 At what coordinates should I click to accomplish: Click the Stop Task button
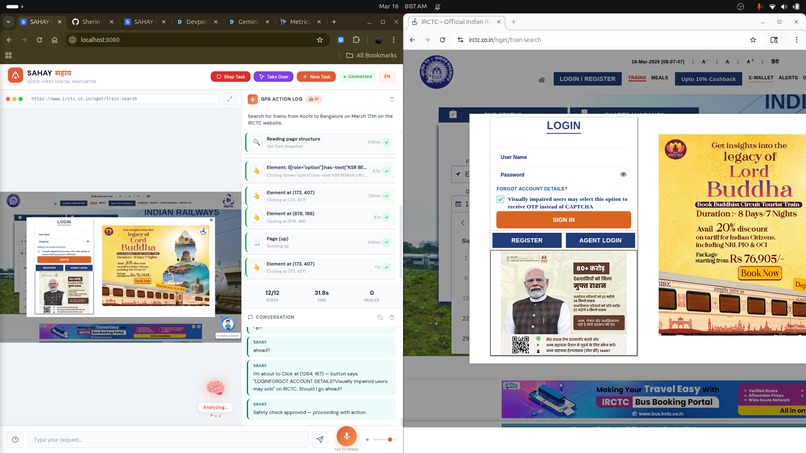pos(231,77)
